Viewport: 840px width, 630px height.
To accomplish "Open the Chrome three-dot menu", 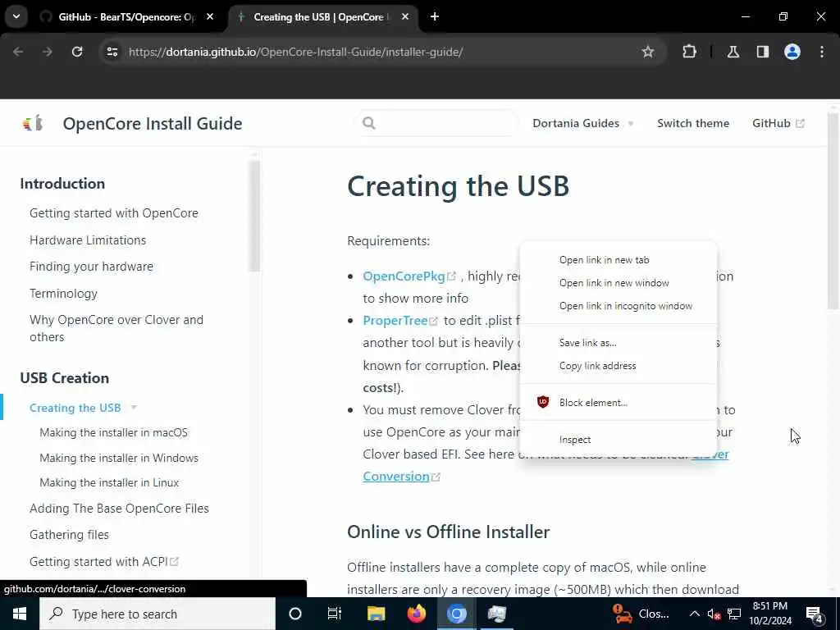I will tap(822, 52).
